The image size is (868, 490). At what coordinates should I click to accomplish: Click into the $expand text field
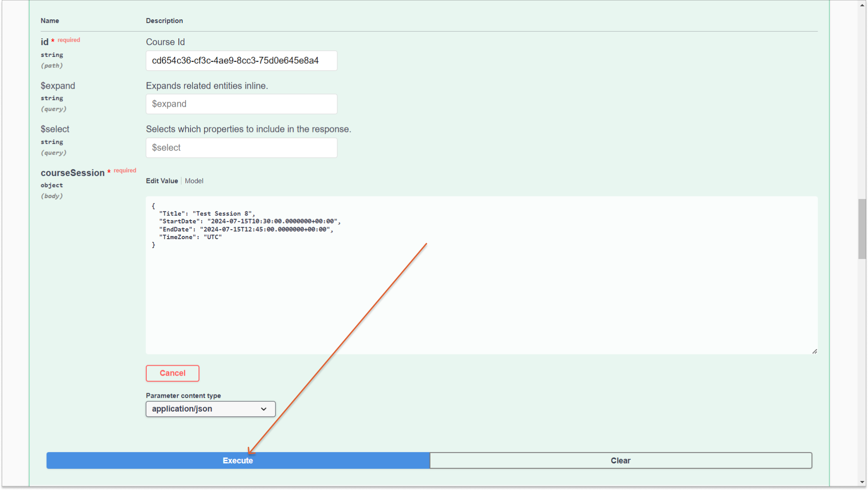241,104
